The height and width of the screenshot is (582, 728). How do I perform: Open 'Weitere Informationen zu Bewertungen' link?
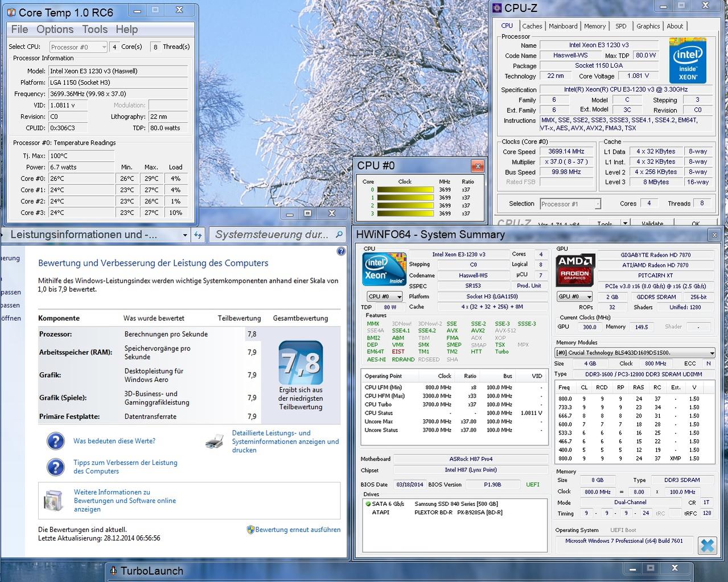[x=125, y=501]
